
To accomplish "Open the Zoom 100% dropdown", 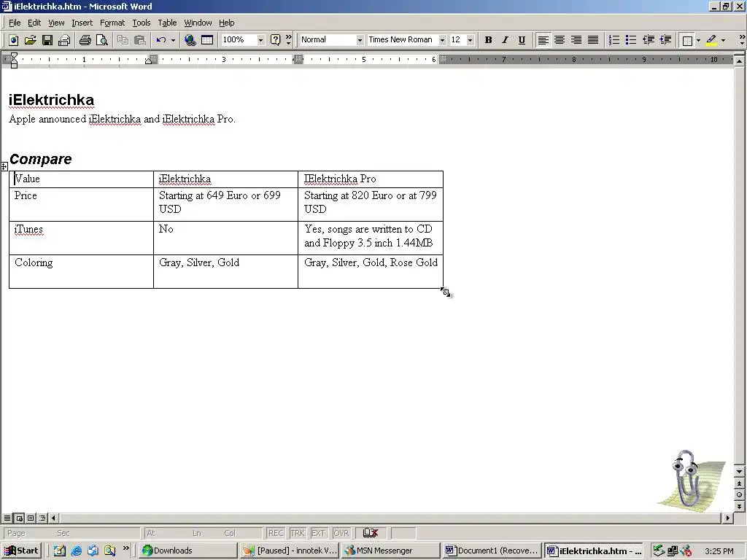I will pos(260,40).
